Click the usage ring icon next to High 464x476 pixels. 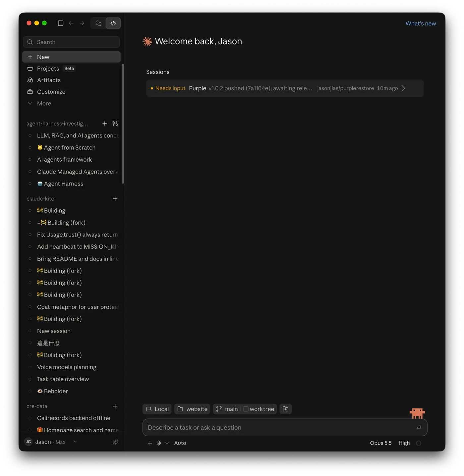(x=419, y=443)
